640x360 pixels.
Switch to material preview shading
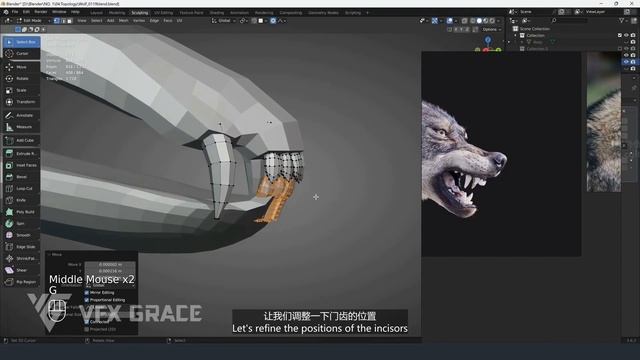click(486, 20)
